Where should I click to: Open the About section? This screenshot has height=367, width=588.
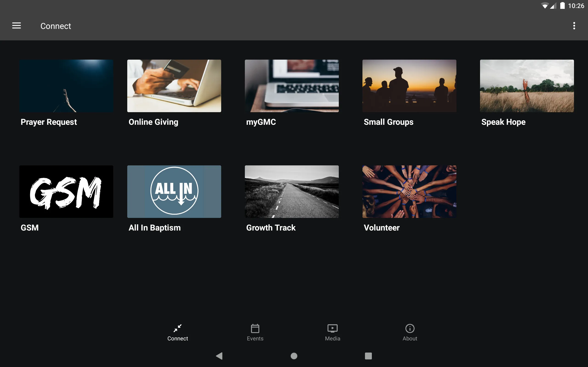pyautogui.click(x=410, y=332)
